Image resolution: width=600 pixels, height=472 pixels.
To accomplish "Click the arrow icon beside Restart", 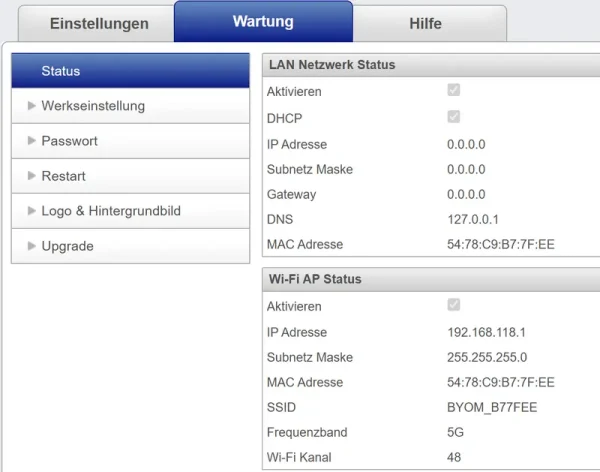I will click(32, 176).
